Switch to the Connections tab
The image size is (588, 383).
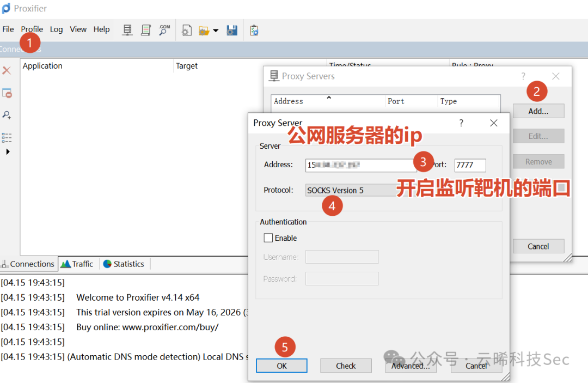tap(28, 264)
